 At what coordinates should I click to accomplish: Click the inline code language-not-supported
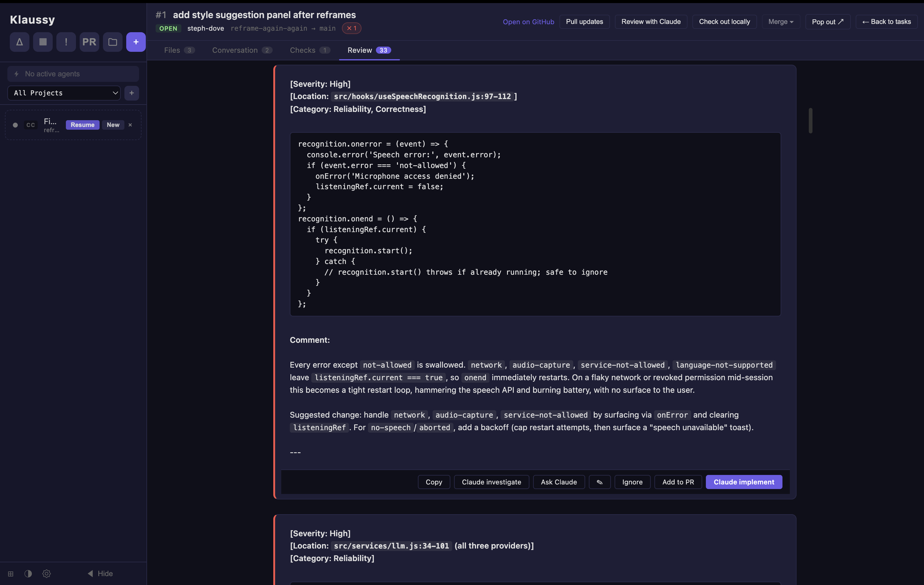click(724, 365)
